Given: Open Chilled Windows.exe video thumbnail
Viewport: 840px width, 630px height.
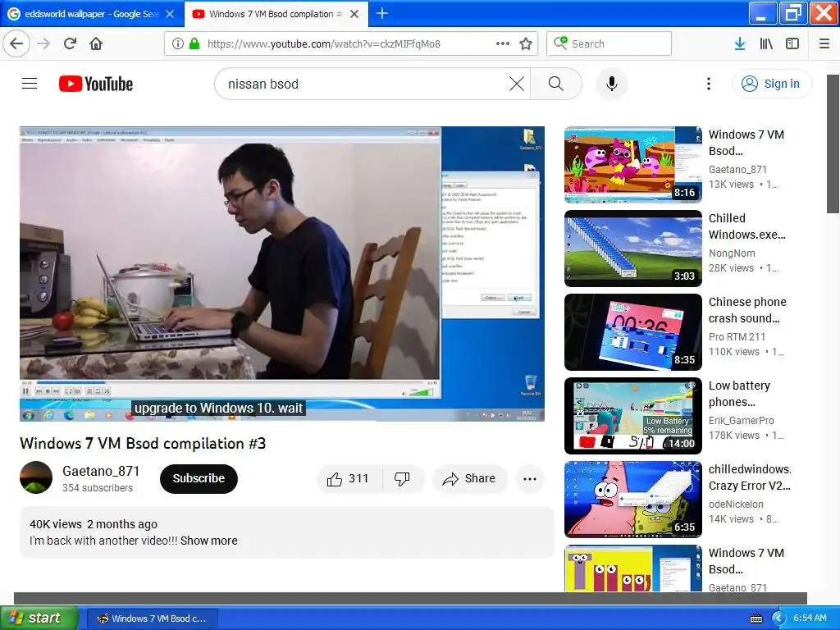Looking at the screenshot, I should tap(633, 248).
